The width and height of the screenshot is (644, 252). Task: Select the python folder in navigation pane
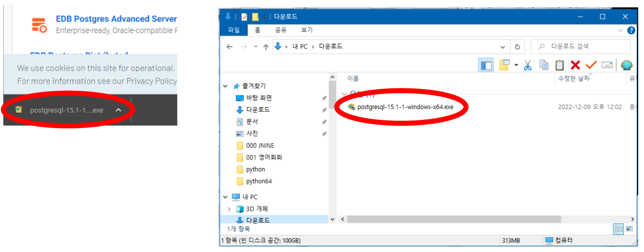coord(256,169)
